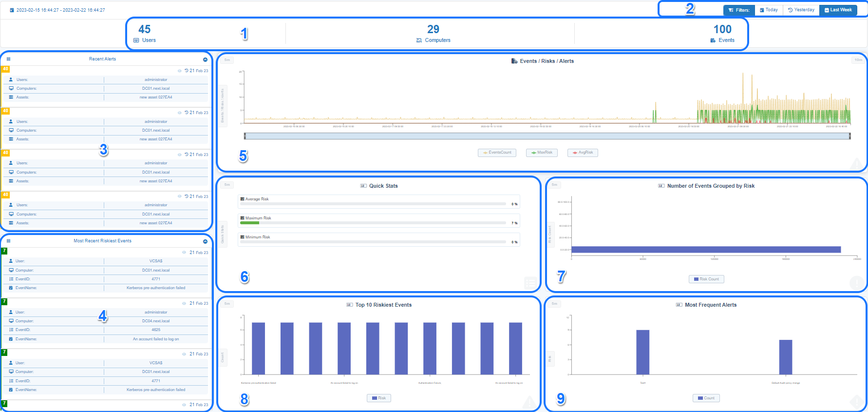Viewport: 868px width, 412px height.
Task: Click the DC04.next.local computer value
Action: click(156, 321)
